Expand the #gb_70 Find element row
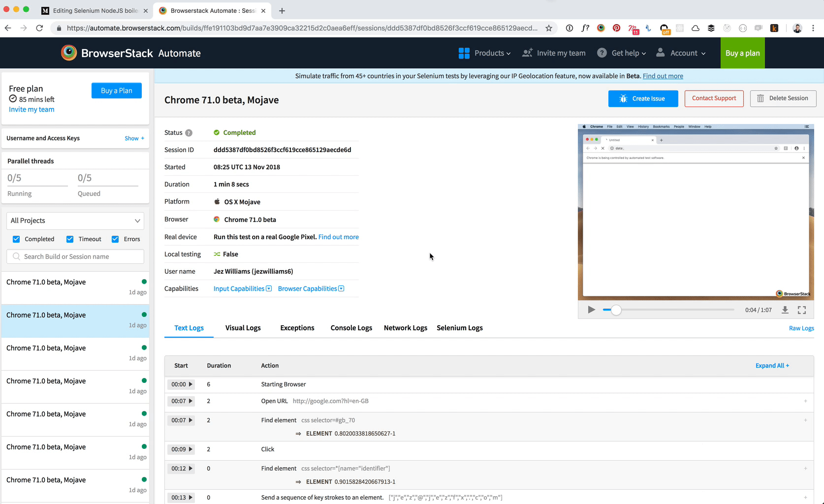This screenshot has height=504, width=824. click(805, 420)
